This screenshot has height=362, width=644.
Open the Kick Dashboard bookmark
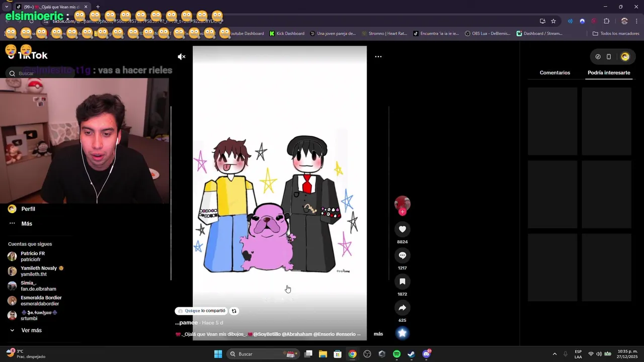(287, 34)
